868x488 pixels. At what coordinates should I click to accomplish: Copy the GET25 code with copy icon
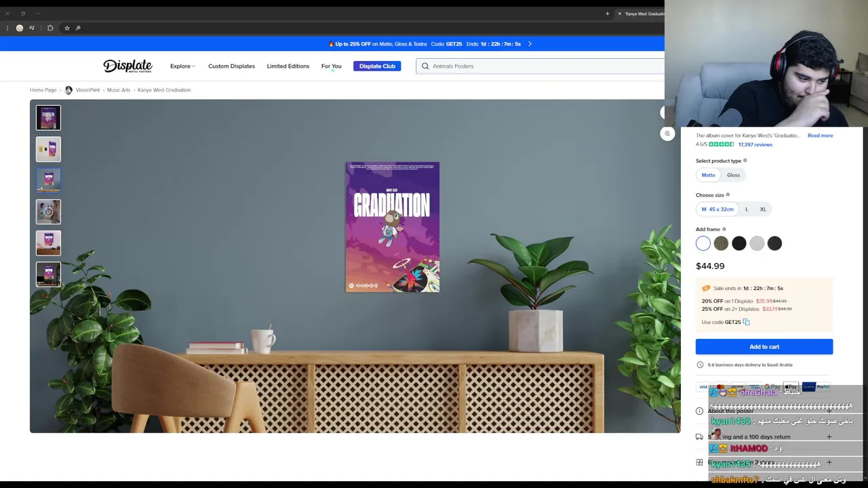746,322
